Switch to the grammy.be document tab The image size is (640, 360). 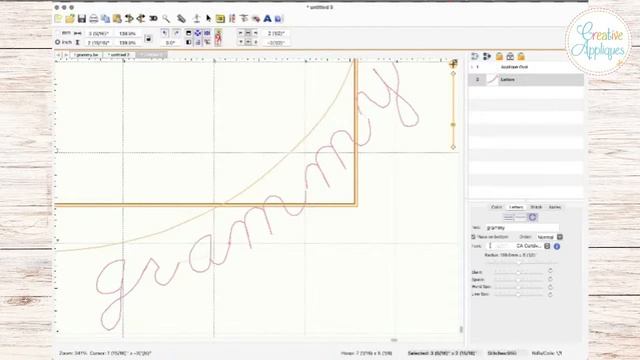coord(87,55)
